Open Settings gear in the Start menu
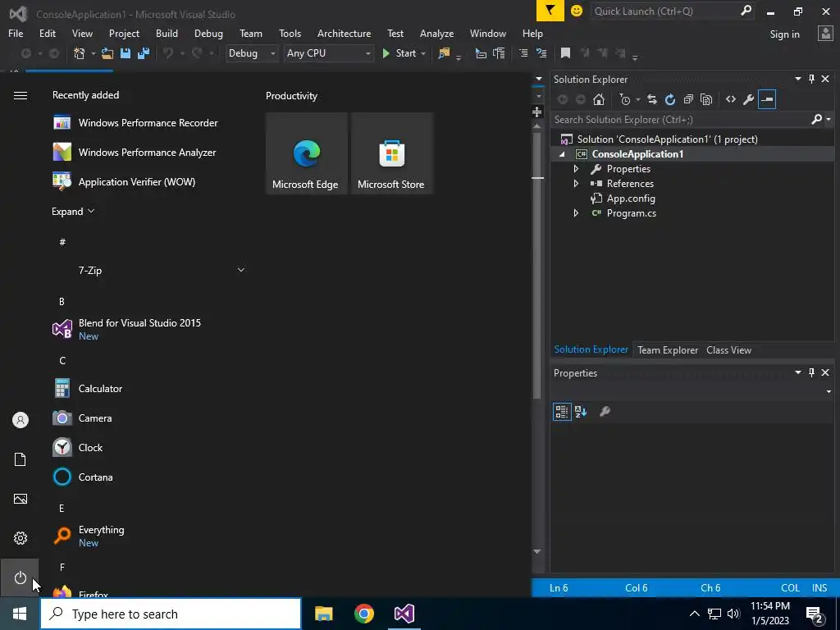This screenshot has width=840, height=630. point(20,538)
